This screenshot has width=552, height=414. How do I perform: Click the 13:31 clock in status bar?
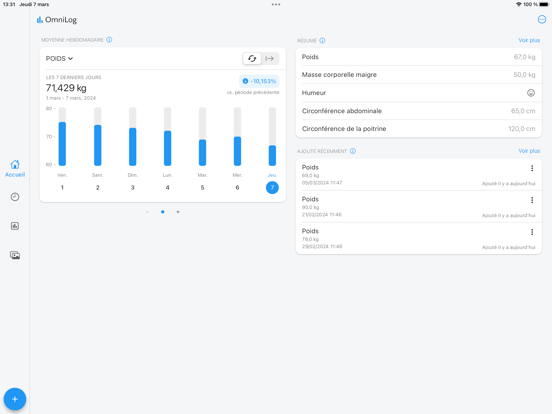9,4
